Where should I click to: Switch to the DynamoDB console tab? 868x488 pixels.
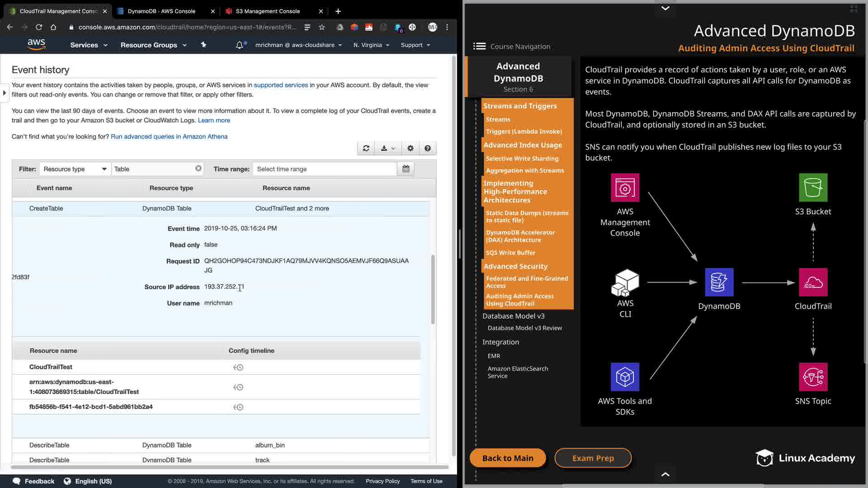coord(161,11)
